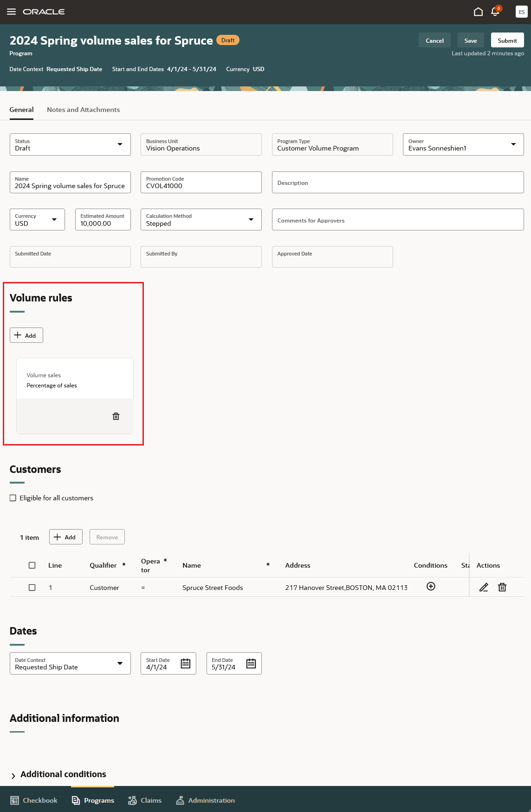The image size is (531, 812).
Task: Click the Qualifier column header
Action: (x=103, y=565)
